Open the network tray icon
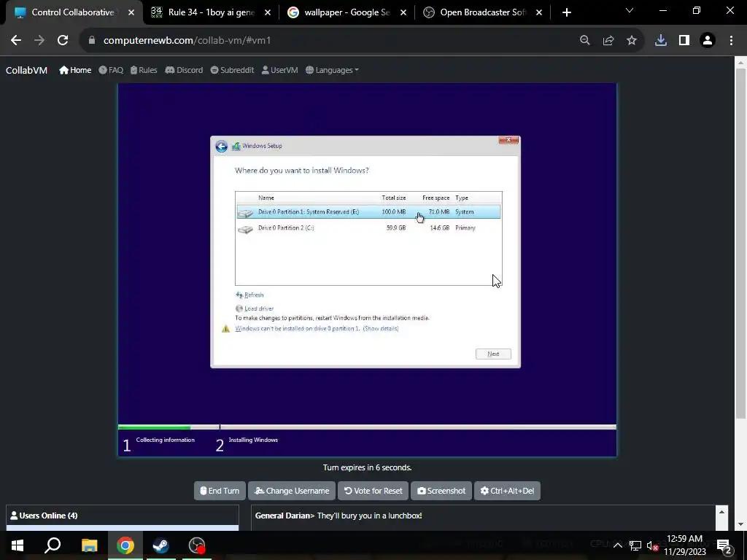 click(635, 545)
